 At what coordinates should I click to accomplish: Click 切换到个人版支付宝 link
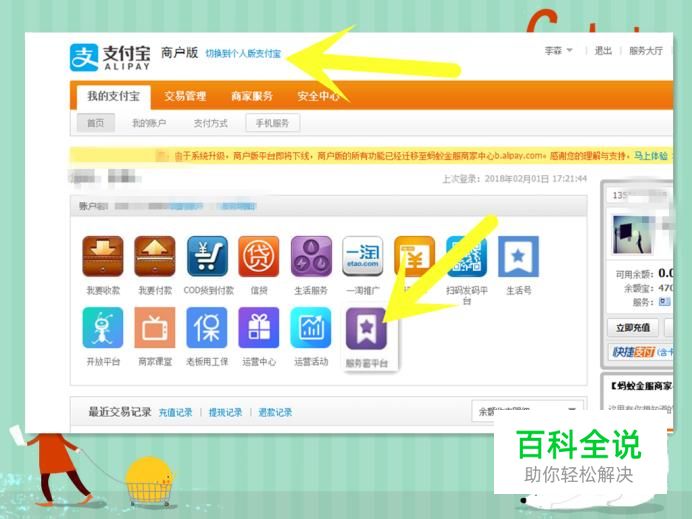pos(243,54)
